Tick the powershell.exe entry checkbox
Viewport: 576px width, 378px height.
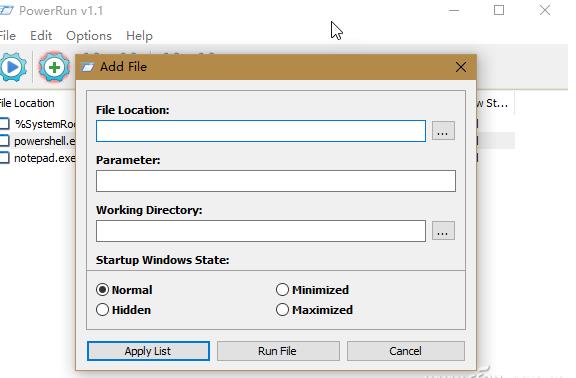[x=4, y=141]
